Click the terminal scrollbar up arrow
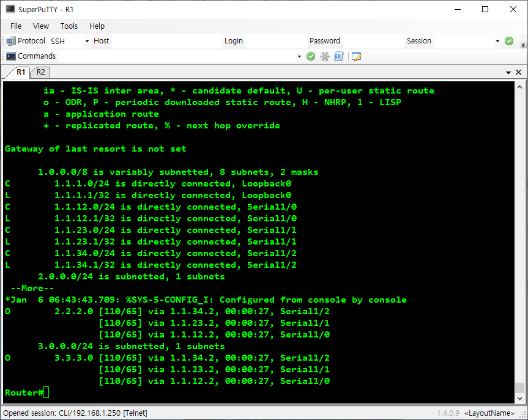 pyautogui.click(x=519, y=87)
